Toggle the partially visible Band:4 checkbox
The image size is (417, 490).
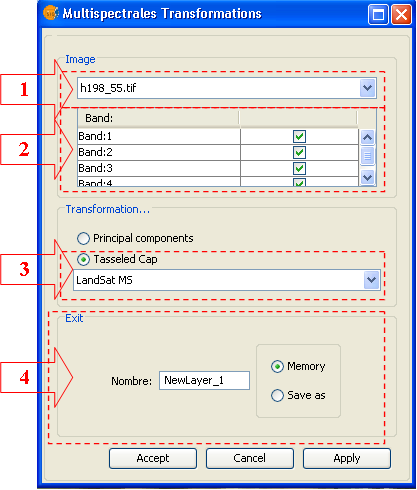coord(299,182)
